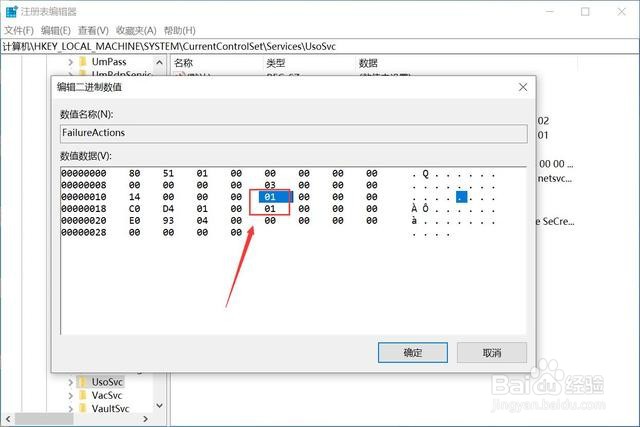The height and width of the screenshot is (427, 640).
Task: Open the 文件(F) menu
Action: point(19,31)
